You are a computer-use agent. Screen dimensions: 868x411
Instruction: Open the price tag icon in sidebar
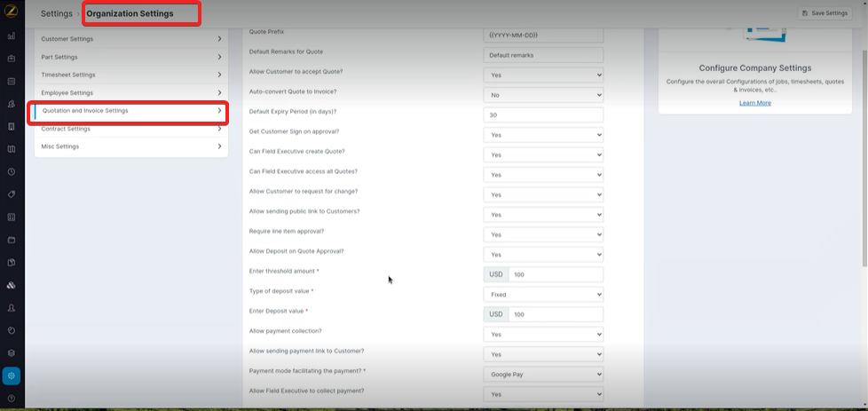tap(12, 194)
